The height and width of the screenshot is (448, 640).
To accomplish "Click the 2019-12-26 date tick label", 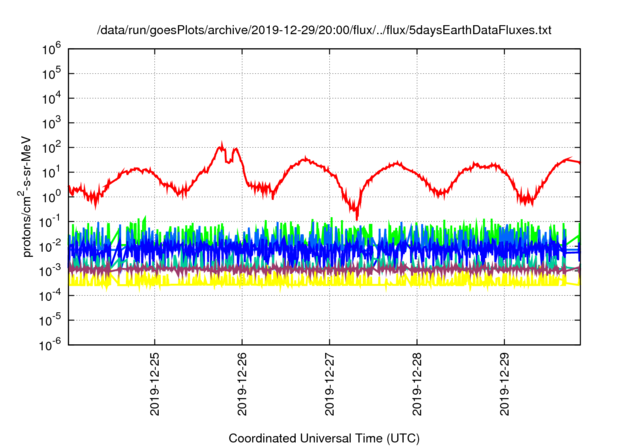I will click(242, 383).
